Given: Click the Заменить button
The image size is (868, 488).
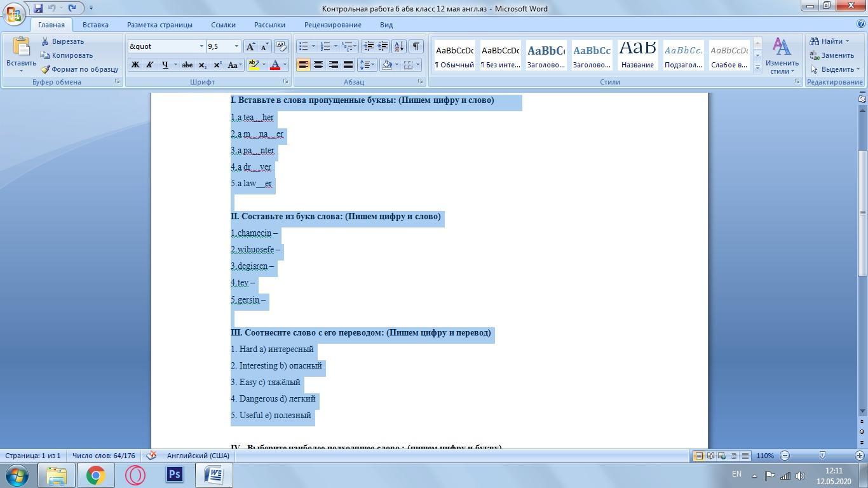Looking at the screenshot, I should pos(832,55).
